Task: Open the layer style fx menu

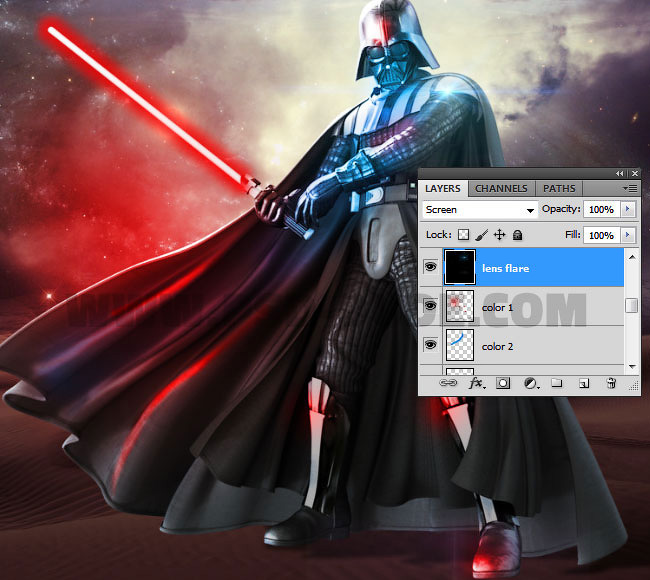Action: [477, 383]
